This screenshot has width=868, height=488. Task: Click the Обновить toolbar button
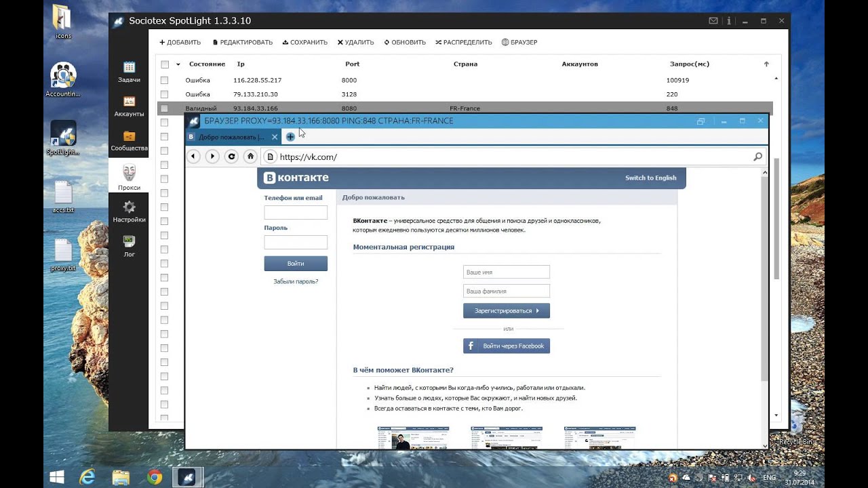405,42
